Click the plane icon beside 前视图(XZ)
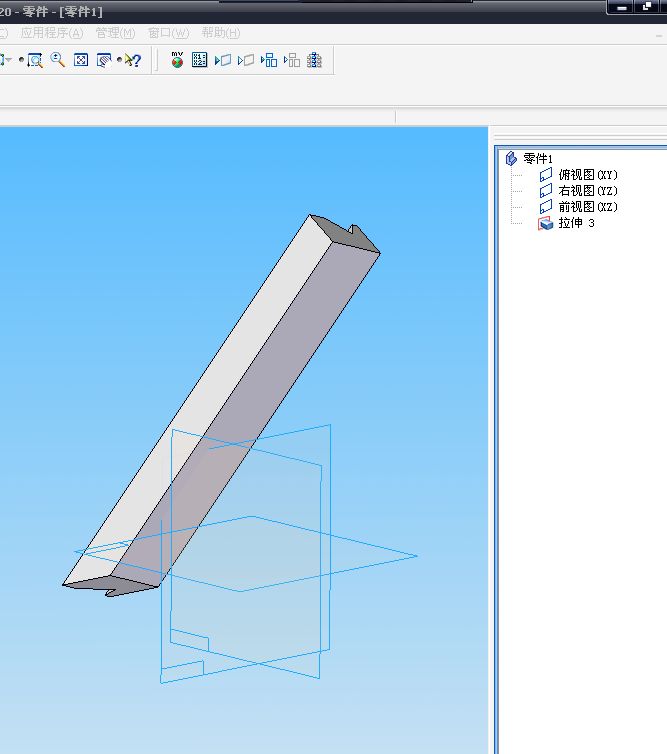This screenshot has width=667, height=754. point(546,207)
